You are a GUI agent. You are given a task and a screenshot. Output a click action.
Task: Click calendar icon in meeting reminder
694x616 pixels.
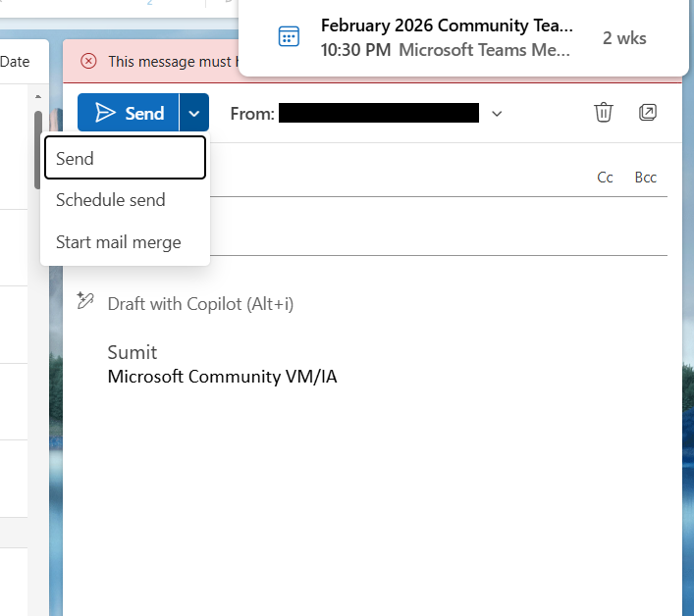(289, 36)
